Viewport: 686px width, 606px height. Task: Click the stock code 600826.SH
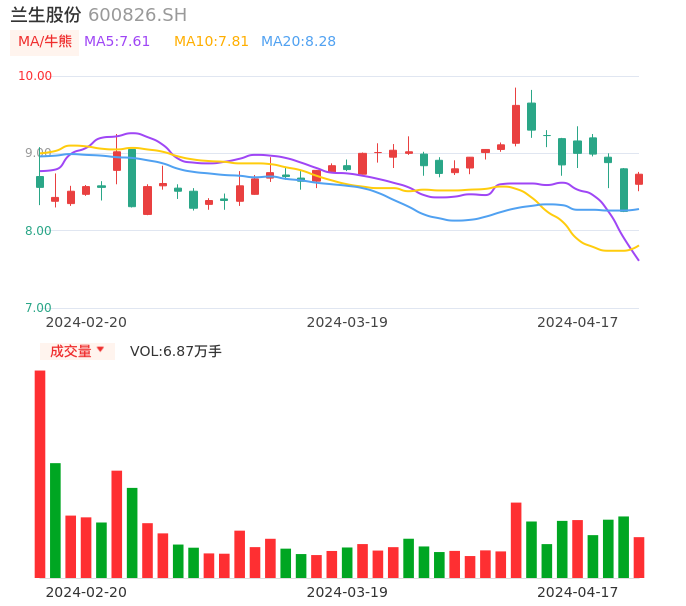(137, 15)
